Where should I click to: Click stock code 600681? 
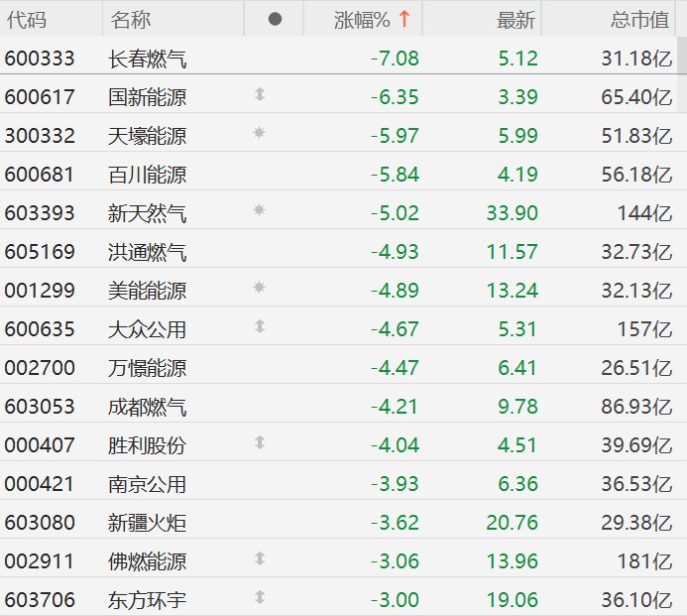(40, 175)
